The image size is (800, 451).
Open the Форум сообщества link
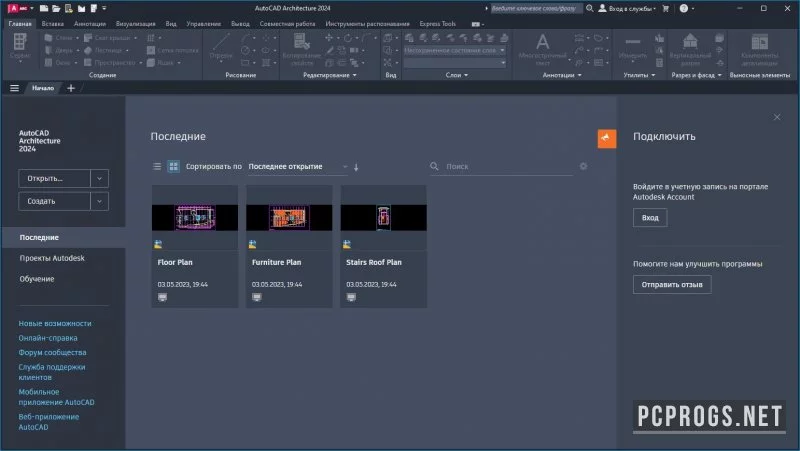(x=52, y=353)
